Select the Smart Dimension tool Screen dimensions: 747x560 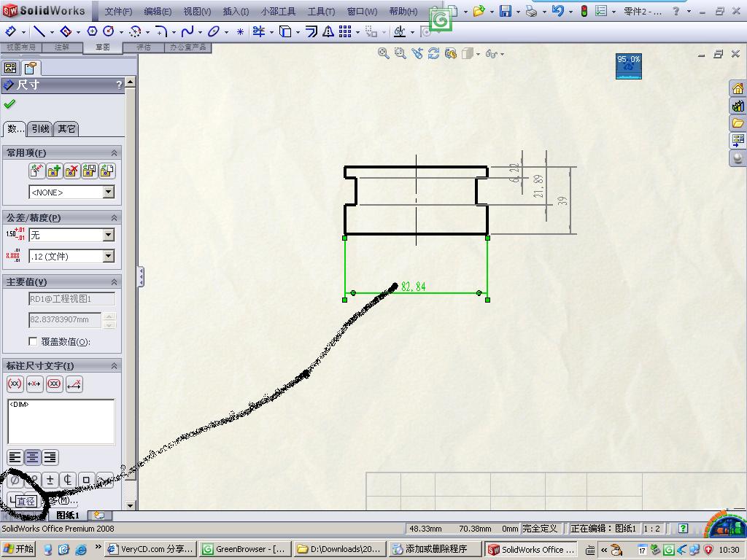(x=10, y=31)
